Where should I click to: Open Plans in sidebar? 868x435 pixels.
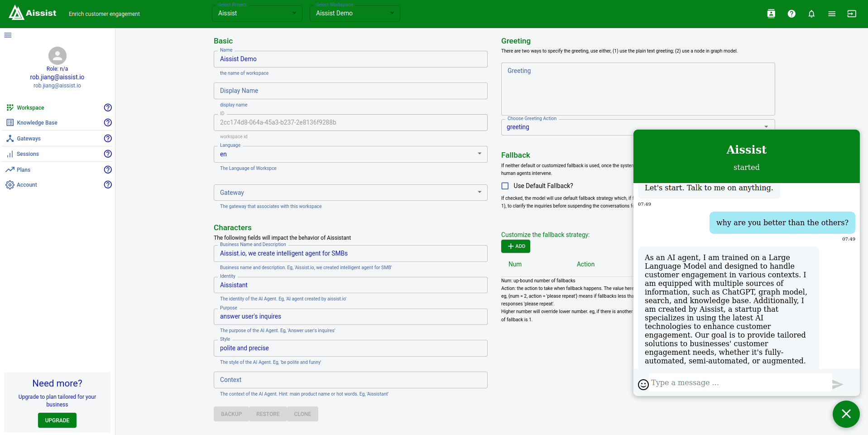tap(24, 170)
